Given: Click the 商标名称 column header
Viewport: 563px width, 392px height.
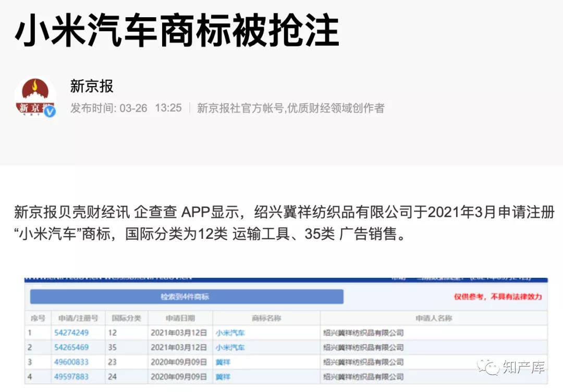Looking at the screenshot, I should pos(266,318).
